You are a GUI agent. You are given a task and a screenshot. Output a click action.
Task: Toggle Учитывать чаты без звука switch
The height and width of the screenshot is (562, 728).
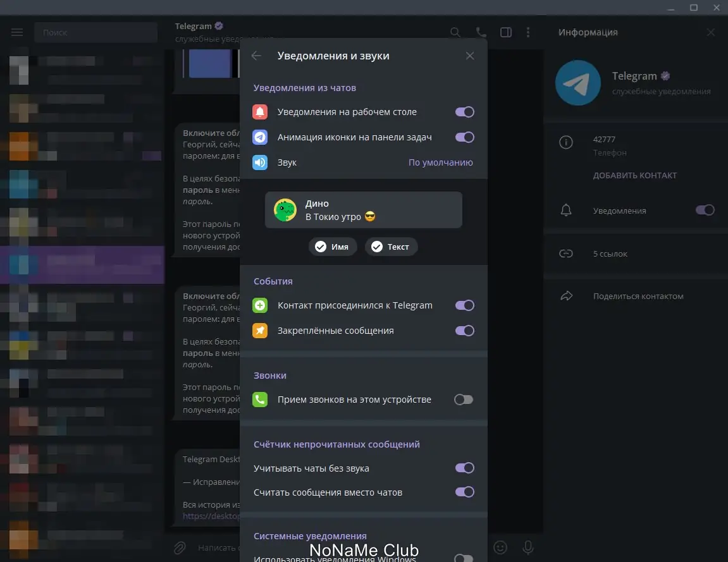click(x=464, y=468)
